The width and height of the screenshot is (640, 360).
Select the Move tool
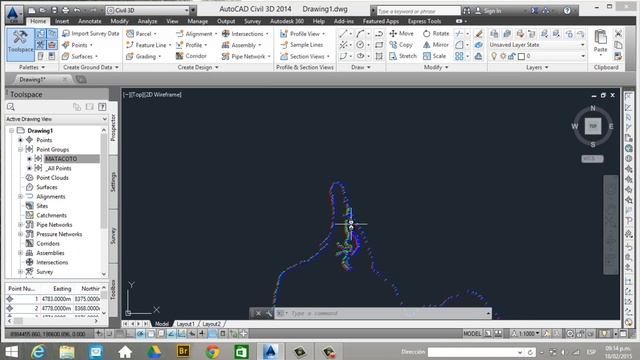click(x=401, y=33)
